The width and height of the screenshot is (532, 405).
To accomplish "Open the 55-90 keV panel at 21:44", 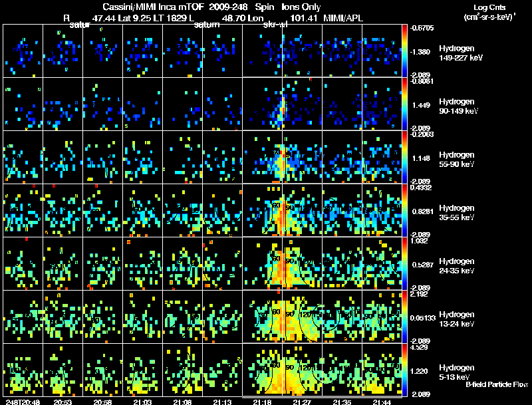I will (382, 158).
